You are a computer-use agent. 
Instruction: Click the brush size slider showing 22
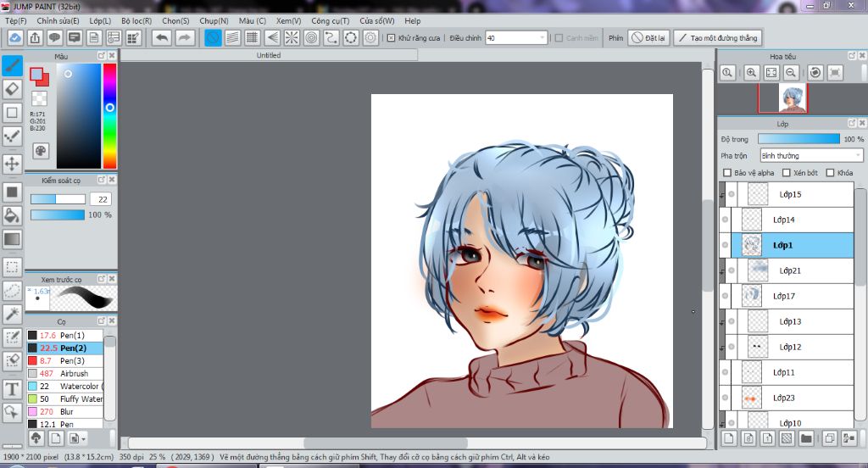coord(58,199)
